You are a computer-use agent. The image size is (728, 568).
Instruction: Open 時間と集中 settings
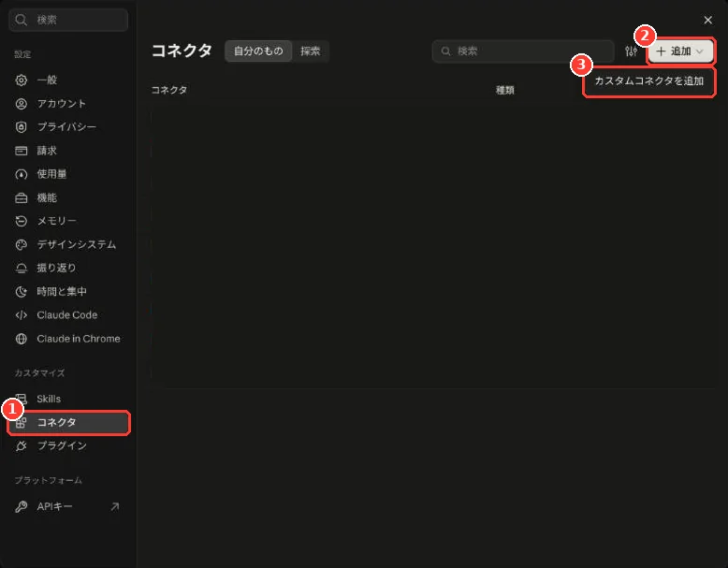68,292
